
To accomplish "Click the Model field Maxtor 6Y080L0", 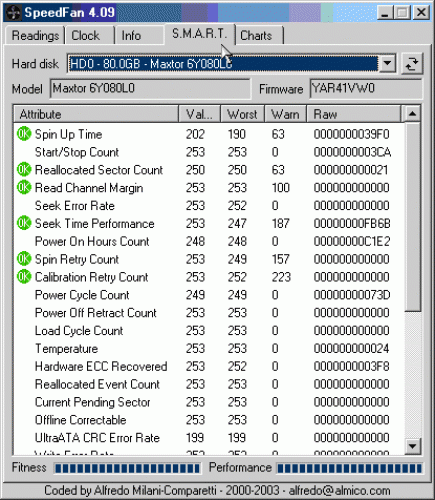I will (150, 89).
